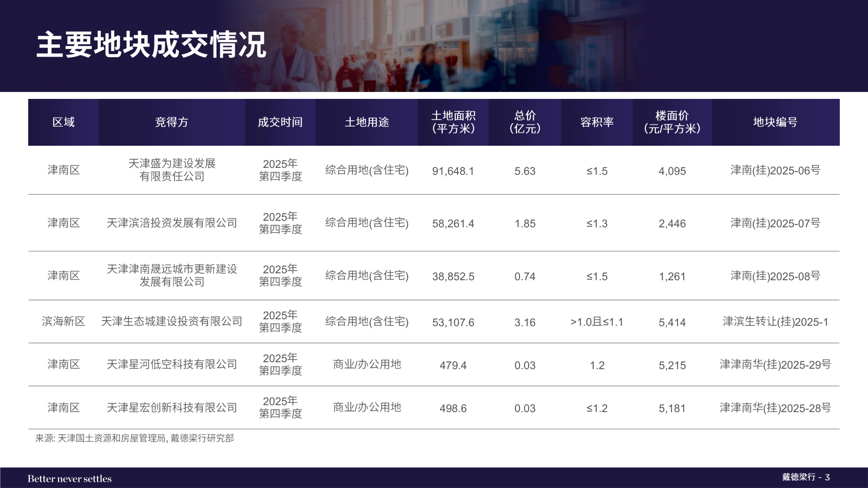Screen dimensions: 868x488
Task: Click the floor price 5,215
Action: click(672, 365)
